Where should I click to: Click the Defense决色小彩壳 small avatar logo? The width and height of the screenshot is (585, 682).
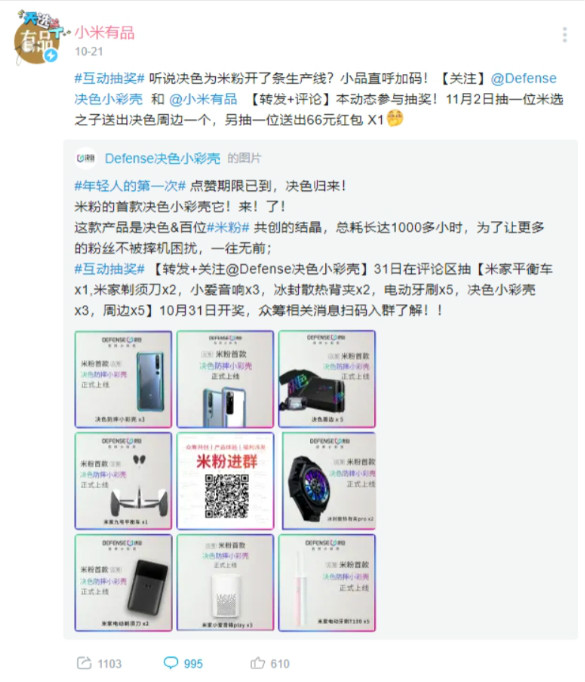pyautogui.click(x=86, y=158)
